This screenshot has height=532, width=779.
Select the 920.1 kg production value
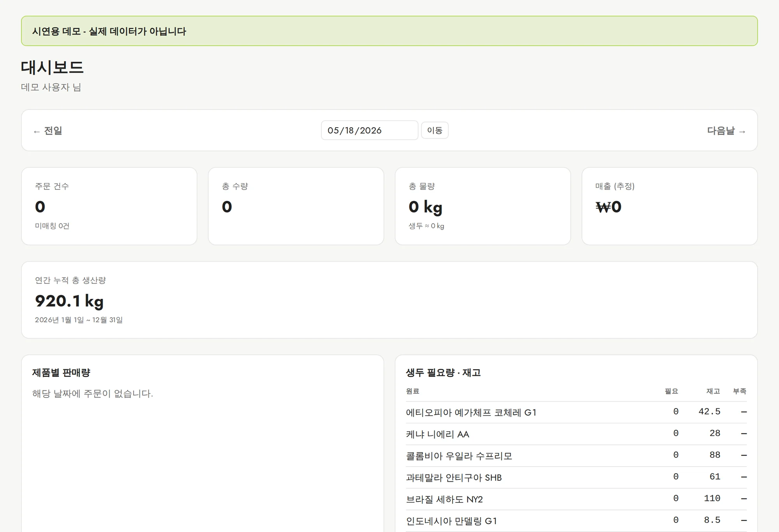click(69, 301)
